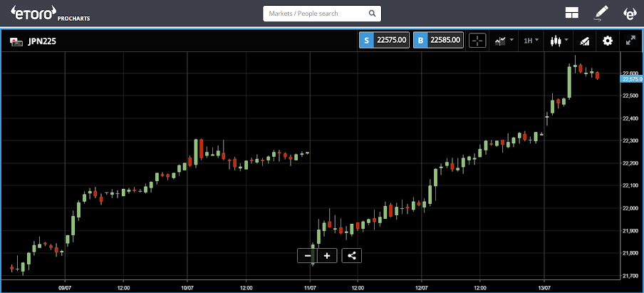Viewport: 644px width, 293px height.
Task: Click the search magnifier icon
Action: pos(372,14)
